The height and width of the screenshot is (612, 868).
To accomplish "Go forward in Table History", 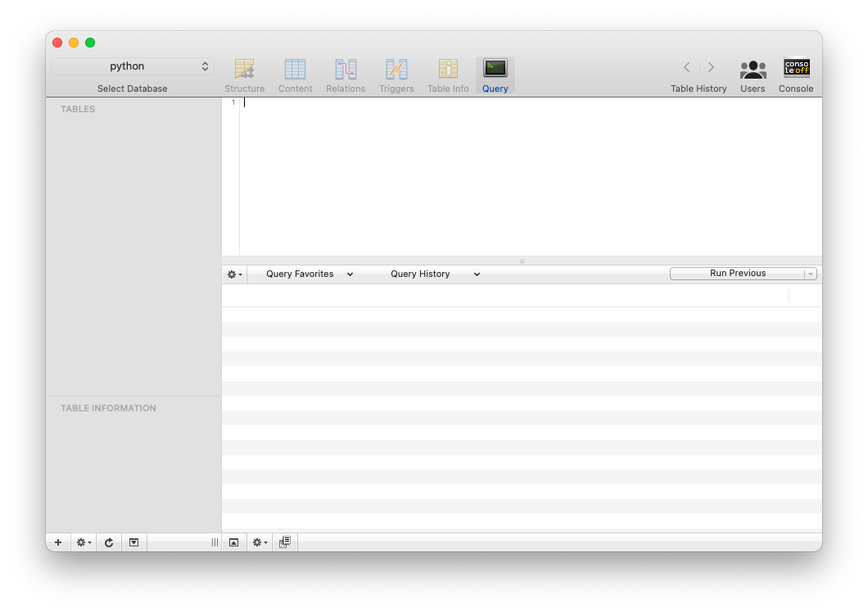I will [711, 67].
